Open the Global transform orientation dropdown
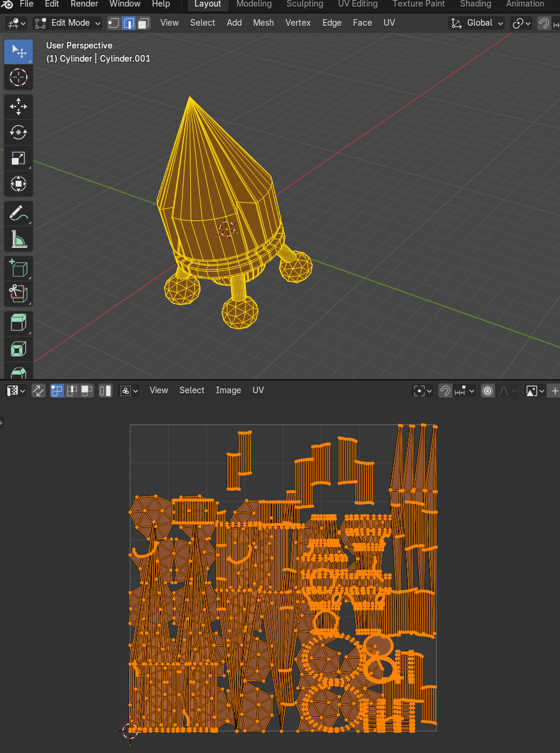The width and height of the screenshot is (560, 753). (477, 23)
